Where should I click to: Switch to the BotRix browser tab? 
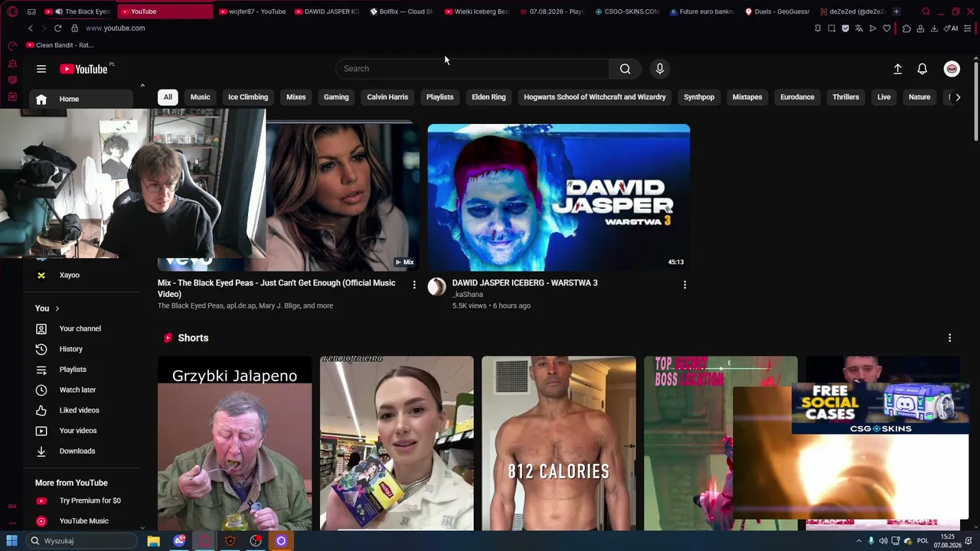click(401, 11)
